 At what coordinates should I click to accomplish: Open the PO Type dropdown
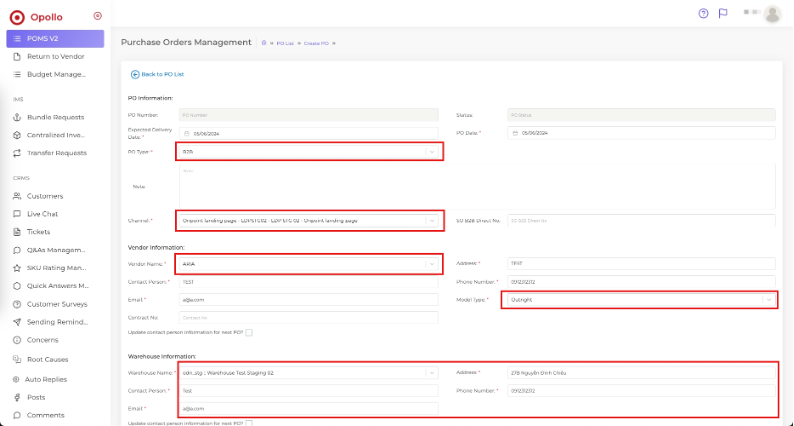(309, 152)
